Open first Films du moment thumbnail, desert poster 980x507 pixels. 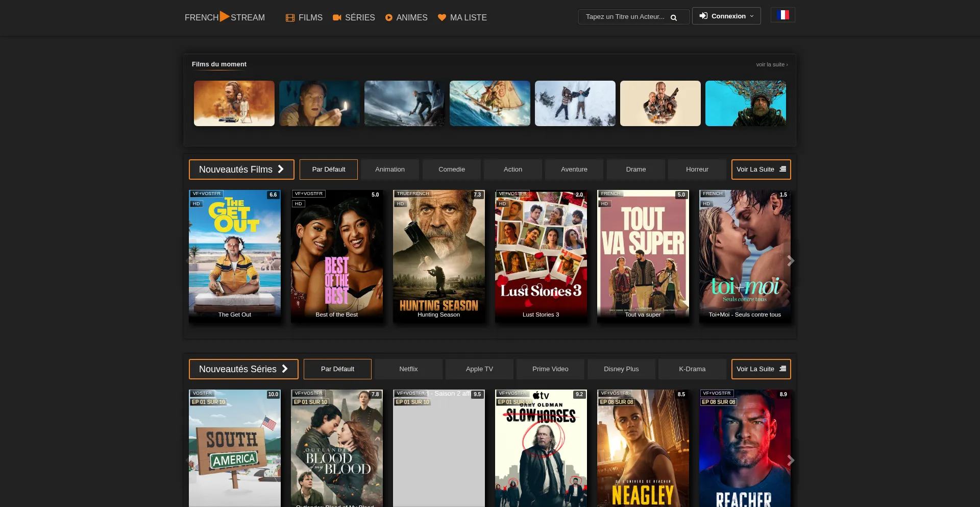[x=234, y=103]
